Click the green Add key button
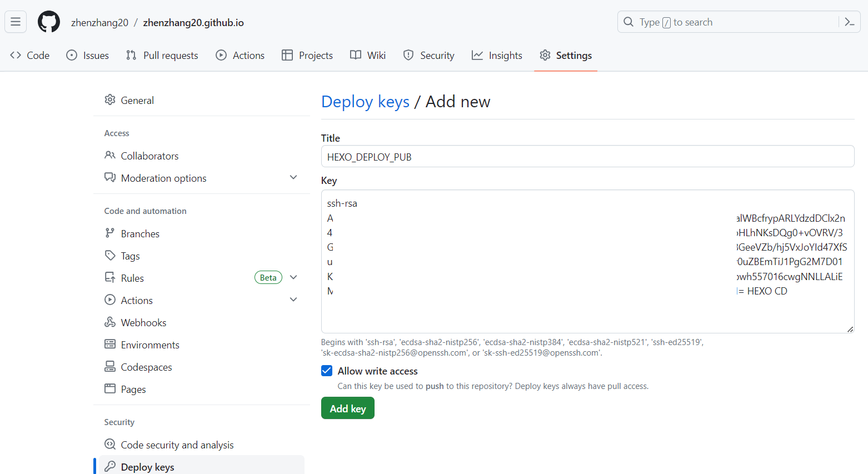Screen dimensions: 868x474 [x=348, y=408]
